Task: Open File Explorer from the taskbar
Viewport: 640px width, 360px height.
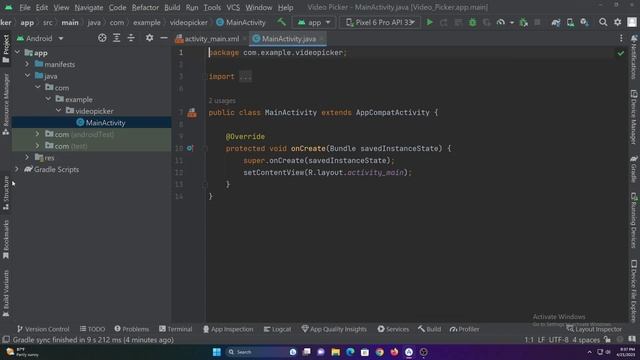Action: pyautogui.click(x=336, y=352)
